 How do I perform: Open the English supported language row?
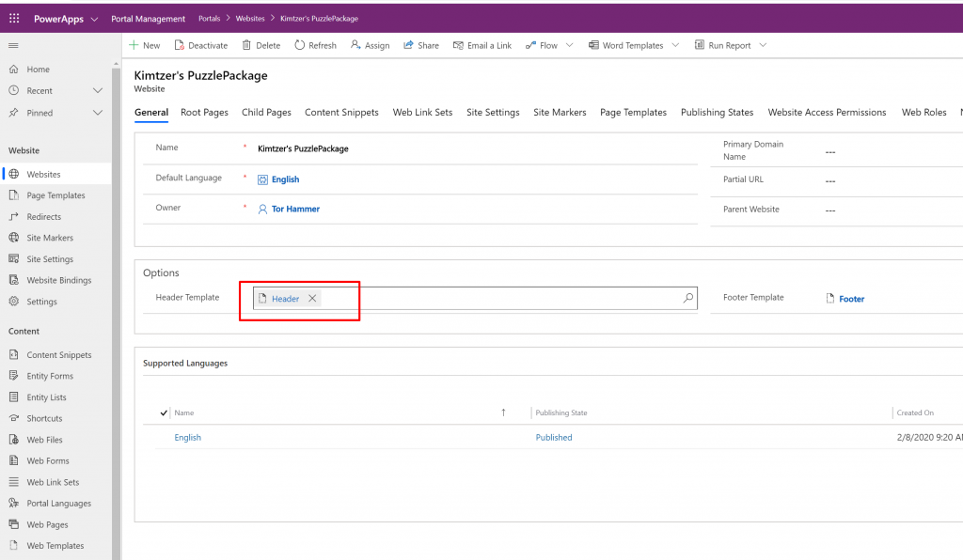click(187, 437)
